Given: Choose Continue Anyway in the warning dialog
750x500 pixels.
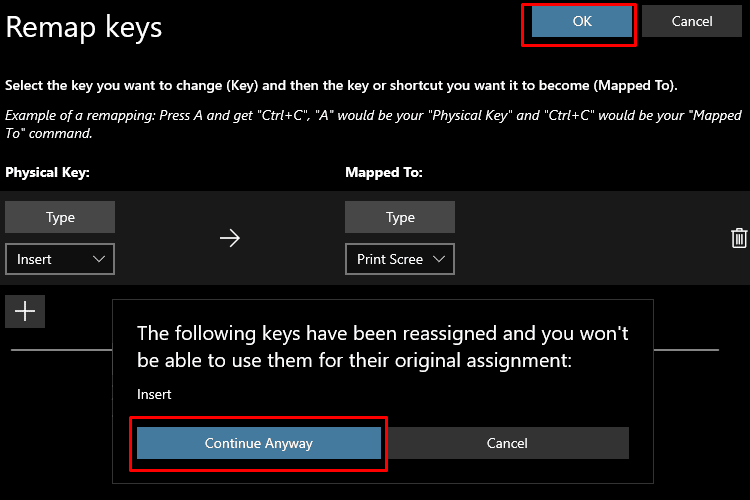Looking at the screenshot, I should click(259, 443).
